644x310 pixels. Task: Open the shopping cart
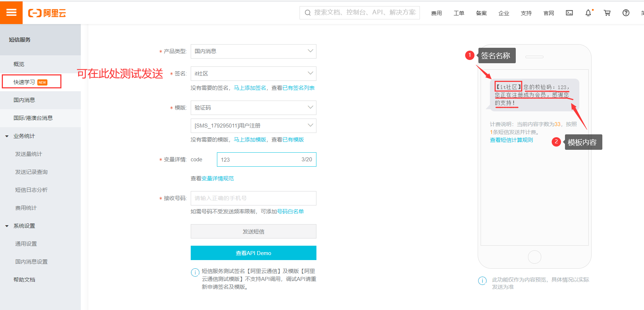[607, 13]
